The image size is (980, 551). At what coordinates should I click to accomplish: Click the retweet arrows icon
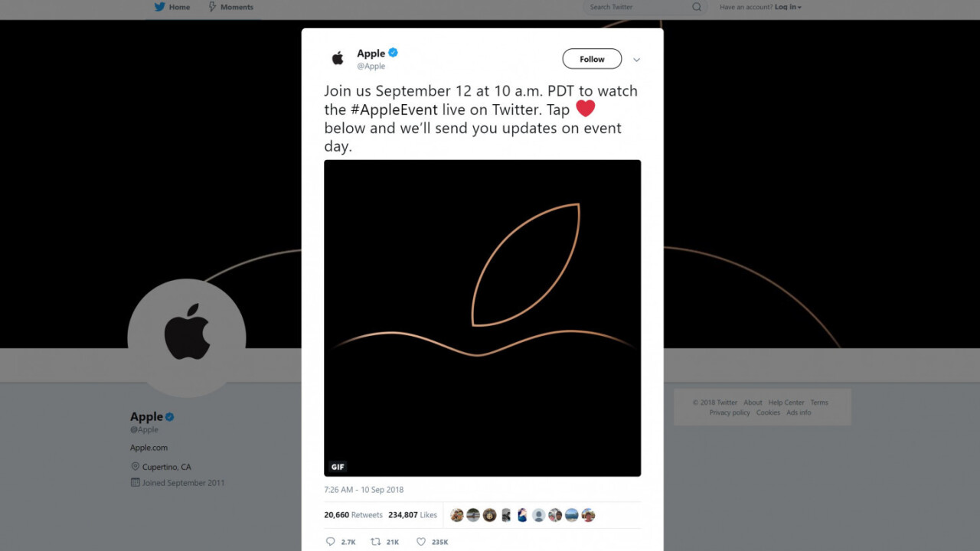[375, 542]
